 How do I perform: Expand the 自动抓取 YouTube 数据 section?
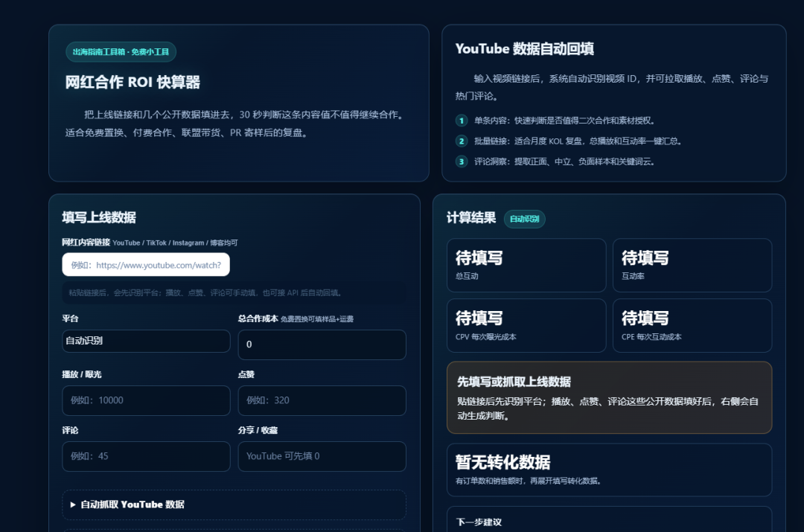[234, 504]
